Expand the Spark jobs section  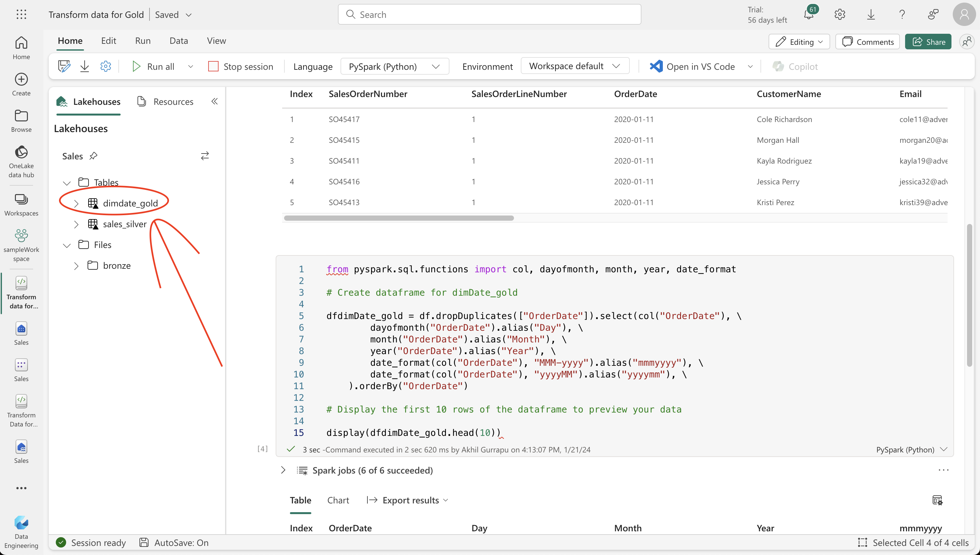[x=283, y=470]
